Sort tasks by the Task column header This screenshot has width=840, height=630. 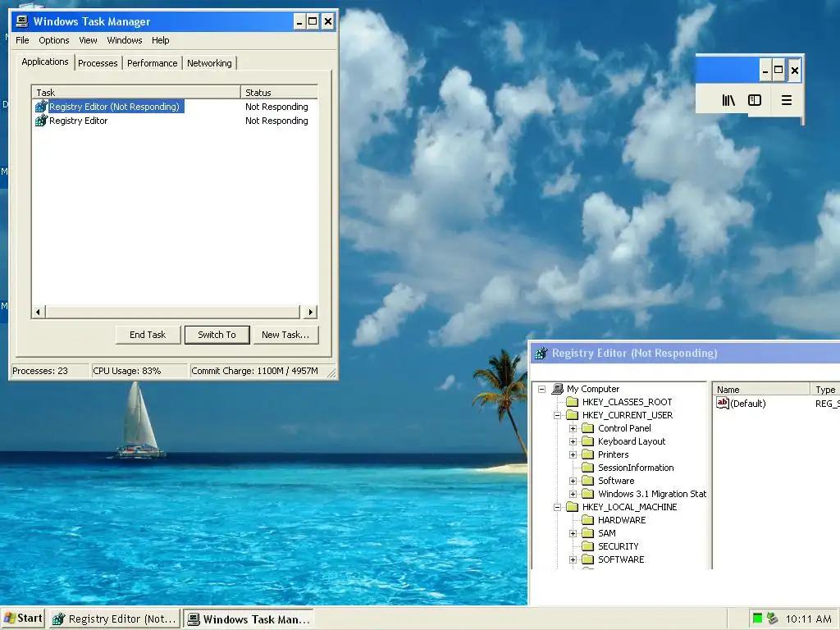(136, 92)
